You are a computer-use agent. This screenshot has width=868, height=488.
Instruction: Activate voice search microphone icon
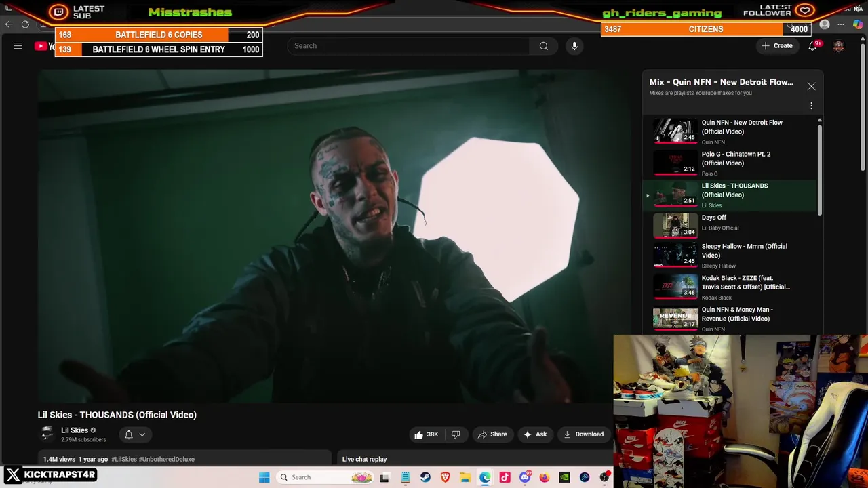tap(574, 46)
